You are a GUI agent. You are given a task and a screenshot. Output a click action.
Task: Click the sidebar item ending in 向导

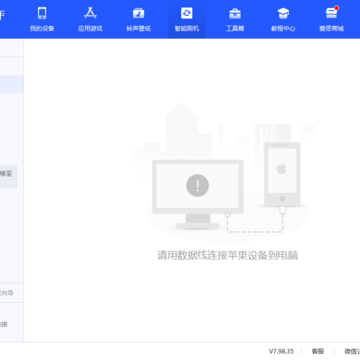tap(7, 293)
